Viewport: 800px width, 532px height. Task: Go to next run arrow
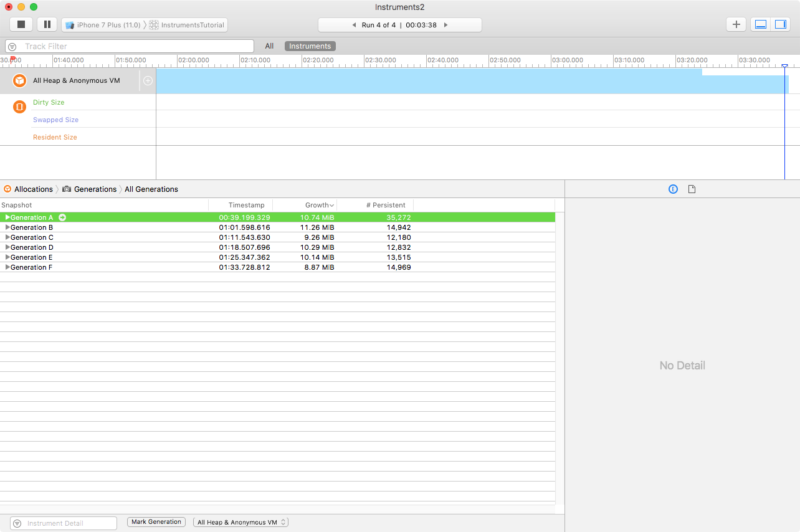coord(445,25)
